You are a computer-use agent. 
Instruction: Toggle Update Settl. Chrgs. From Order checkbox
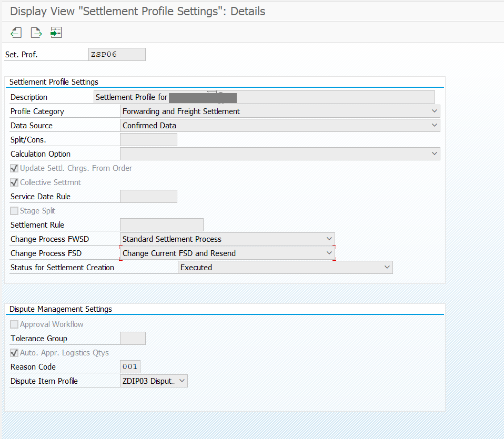click(15, 168)
